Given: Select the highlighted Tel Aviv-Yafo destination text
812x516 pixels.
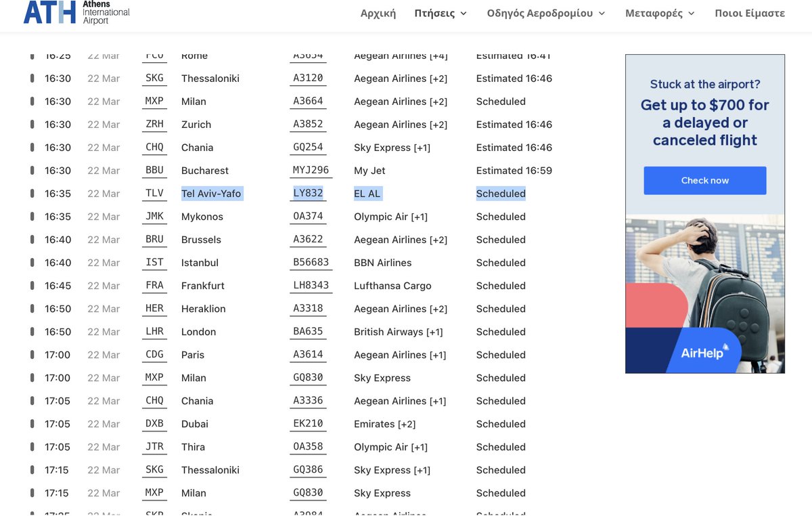Looking at the screenshot, I should [x=211, y=194].
